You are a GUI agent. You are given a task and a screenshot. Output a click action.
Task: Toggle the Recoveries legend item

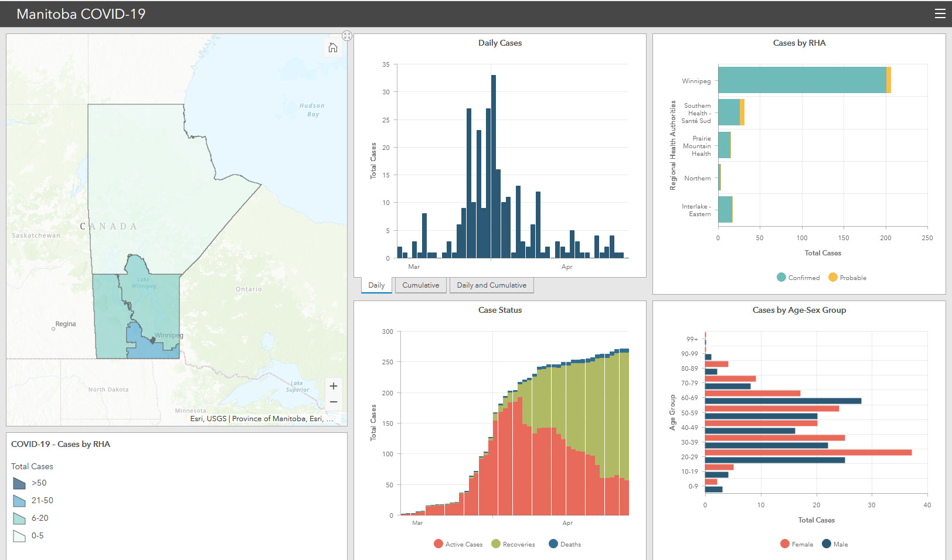point(496,544)
